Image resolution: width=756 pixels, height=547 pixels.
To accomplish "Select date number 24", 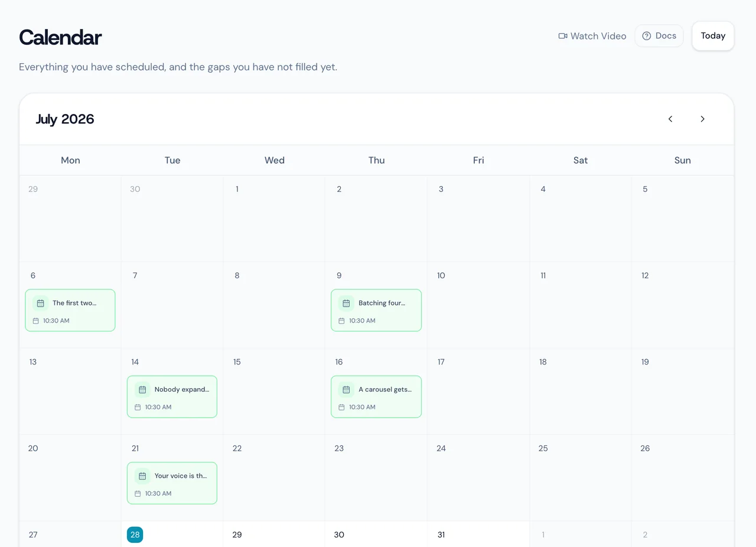I will pos(441,448).
